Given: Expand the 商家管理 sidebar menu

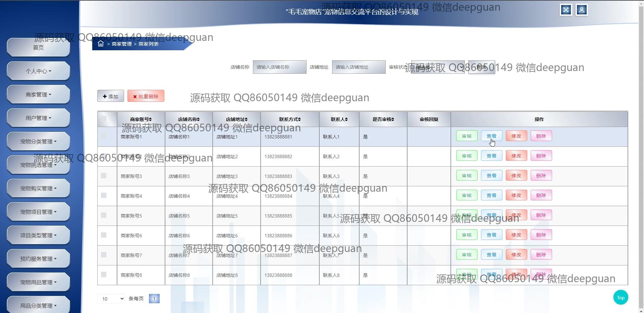Looking at the screenshot, I should point(38,95).
